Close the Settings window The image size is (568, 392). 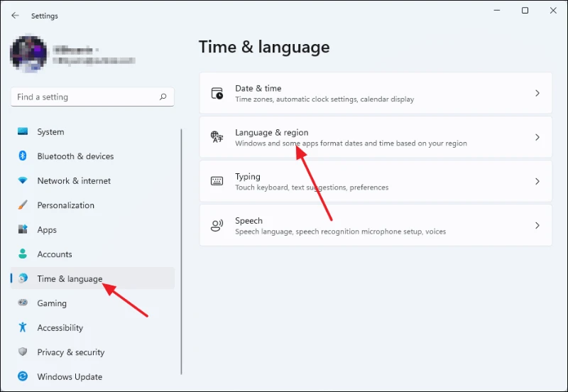(x=553, y=11)
